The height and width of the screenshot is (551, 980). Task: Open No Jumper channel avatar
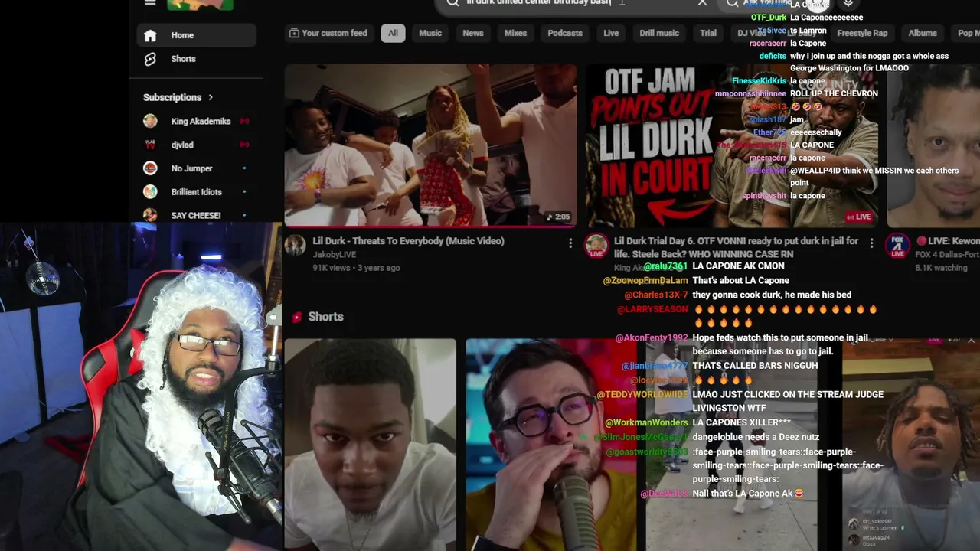150,168
